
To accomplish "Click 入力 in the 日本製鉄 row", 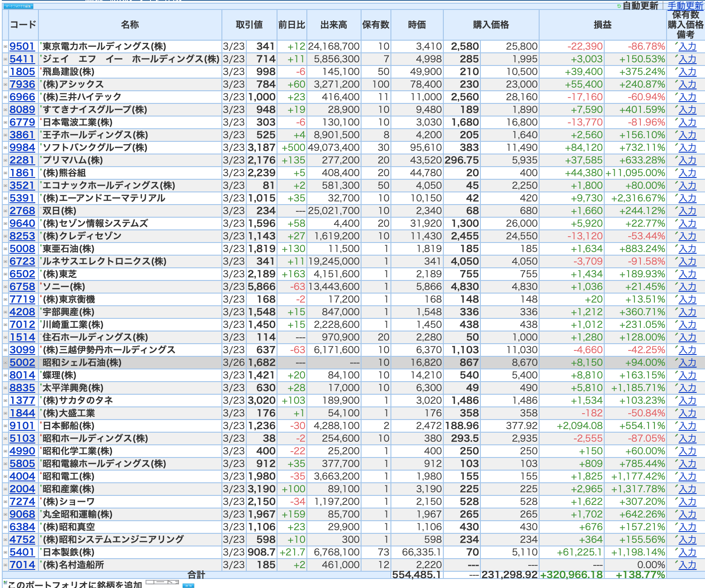I will (x=687, y=552).
